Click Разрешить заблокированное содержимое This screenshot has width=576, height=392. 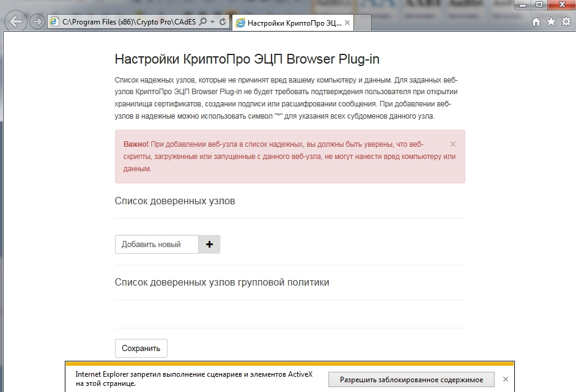[410, 379]
